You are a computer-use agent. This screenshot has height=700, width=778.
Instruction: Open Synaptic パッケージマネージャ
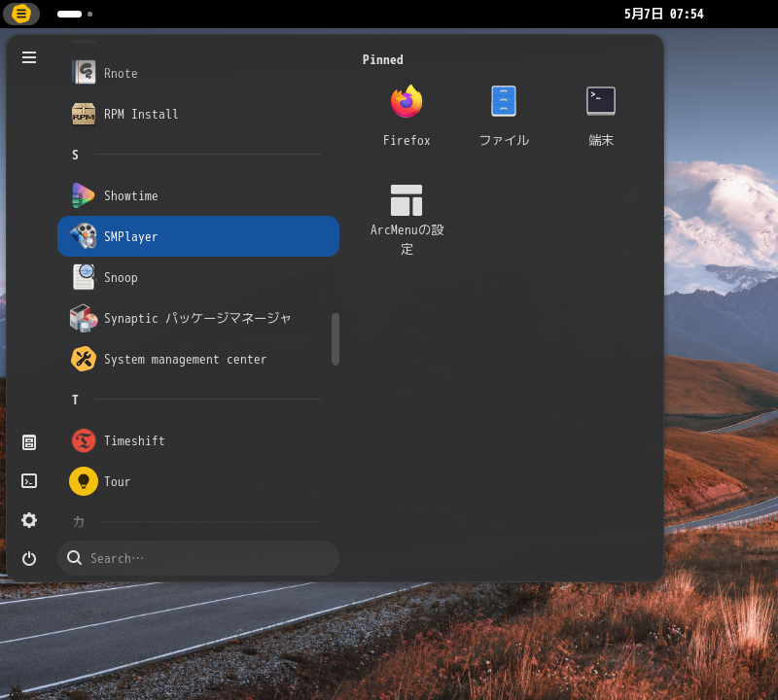198,318
